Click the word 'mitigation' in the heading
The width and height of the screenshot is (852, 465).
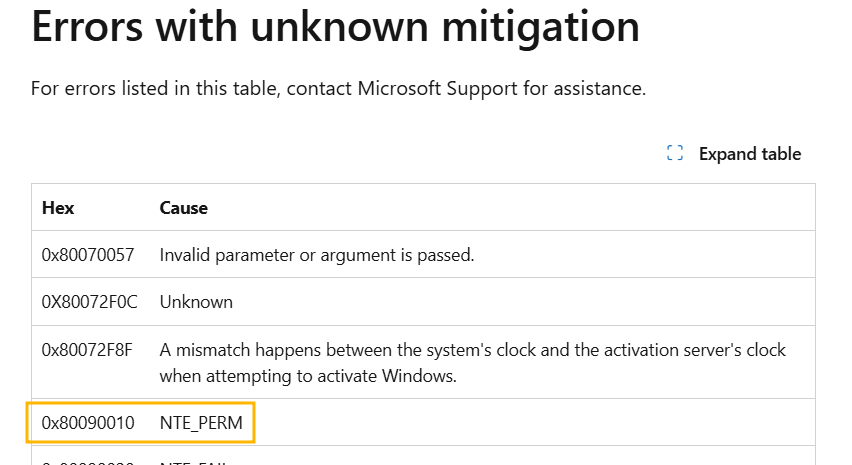pyautogui.click(x=541, y=28)
